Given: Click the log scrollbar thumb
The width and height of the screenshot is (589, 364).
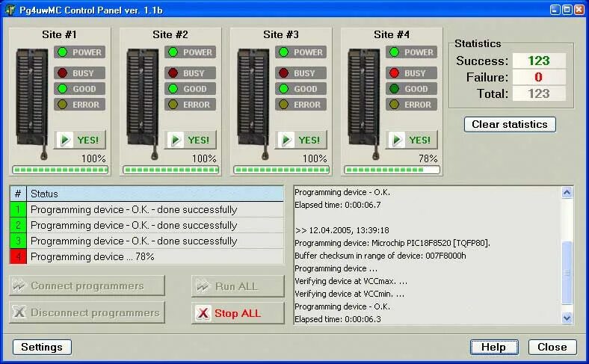Looking at the screenshot, I should (567, 273).
